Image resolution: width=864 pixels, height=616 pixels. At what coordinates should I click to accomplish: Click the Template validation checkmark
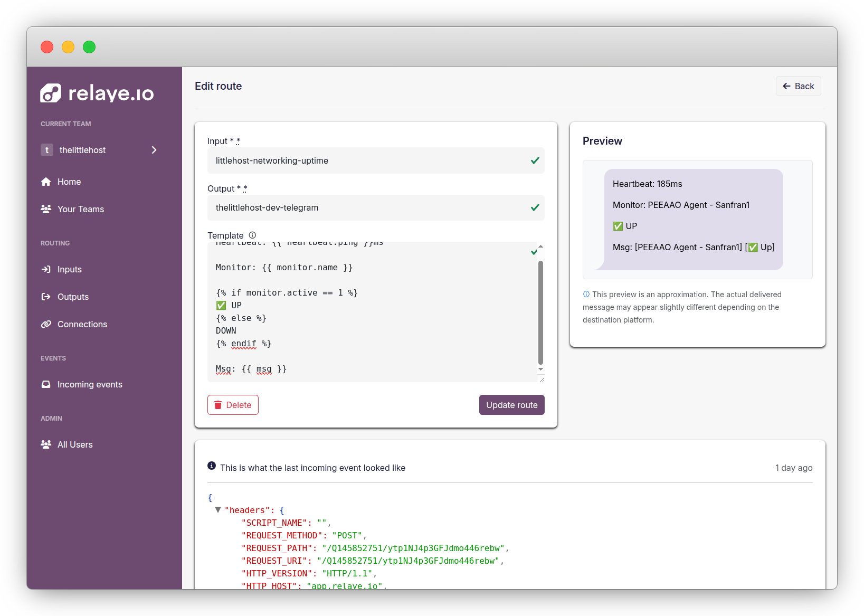[x=534, y=252]
